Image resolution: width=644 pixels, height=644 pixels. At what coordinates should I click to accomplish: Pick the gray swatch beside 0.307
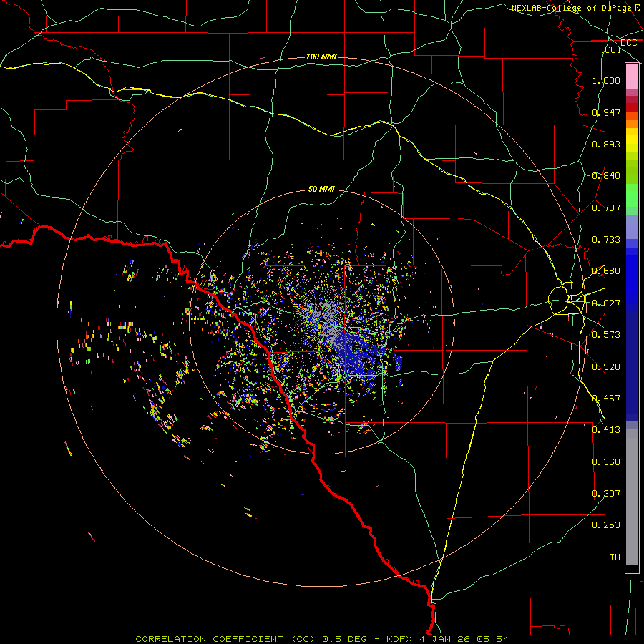tap(632, 497)
